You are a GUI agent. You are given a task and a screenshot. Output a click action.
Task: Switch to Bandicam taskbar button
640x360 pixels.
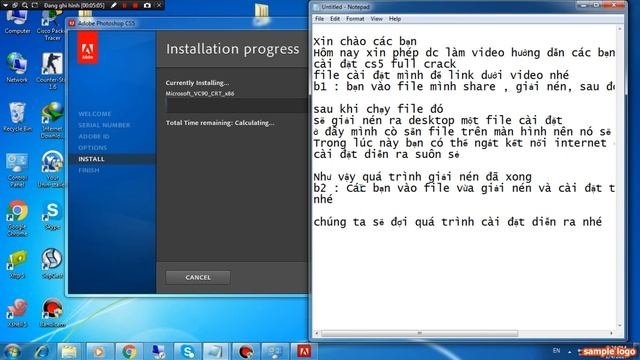[246, 351]
